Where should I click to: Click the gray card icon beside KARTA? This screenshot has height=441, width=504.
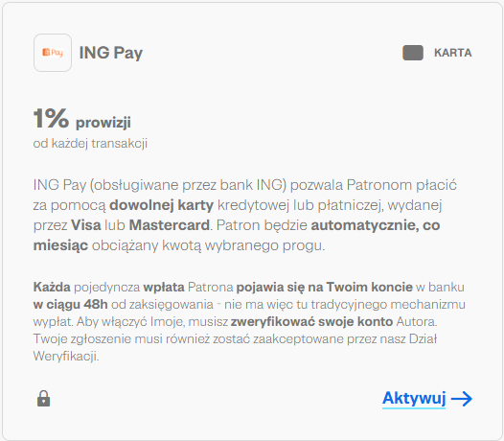click(413, 53)
